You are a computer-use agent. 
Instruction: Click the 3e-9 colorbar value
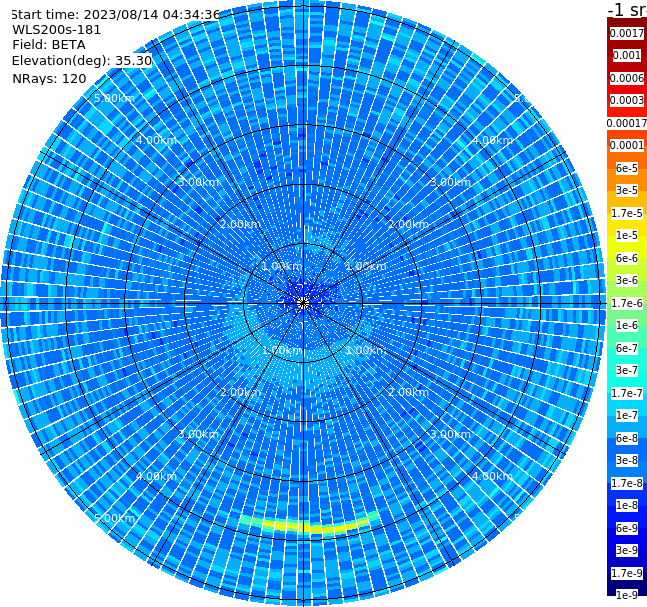pyautogui.click(x=627, y=550)
